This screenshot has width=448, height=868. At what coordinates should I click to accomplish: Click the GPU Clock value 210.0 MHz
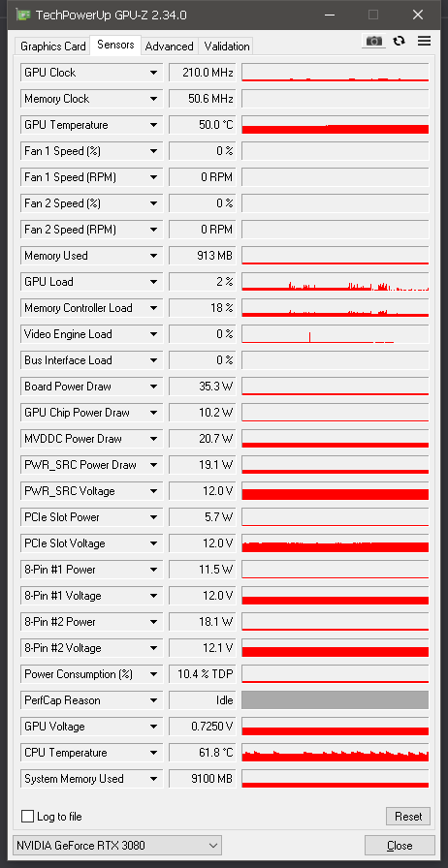203,73
